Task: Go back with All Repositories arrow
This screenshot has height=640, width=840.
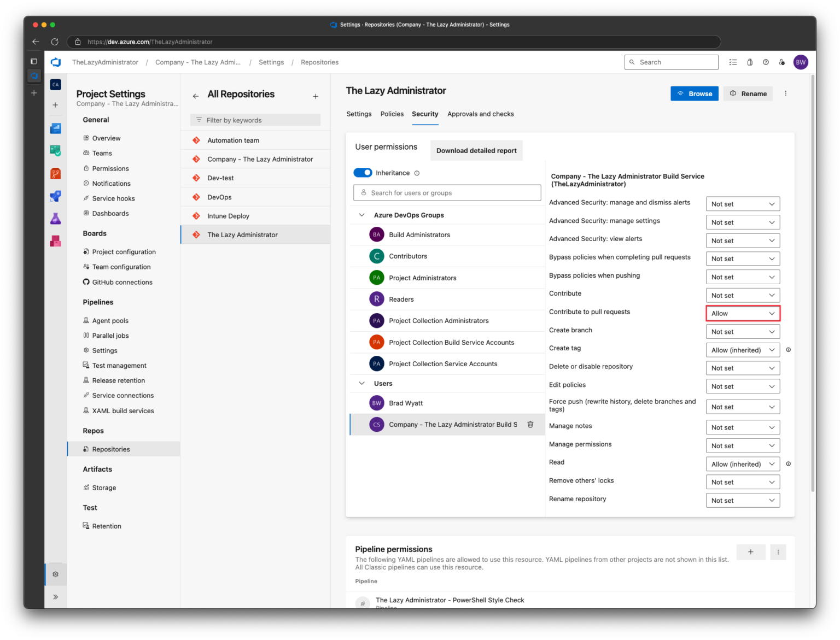Action: pos(196,96)
